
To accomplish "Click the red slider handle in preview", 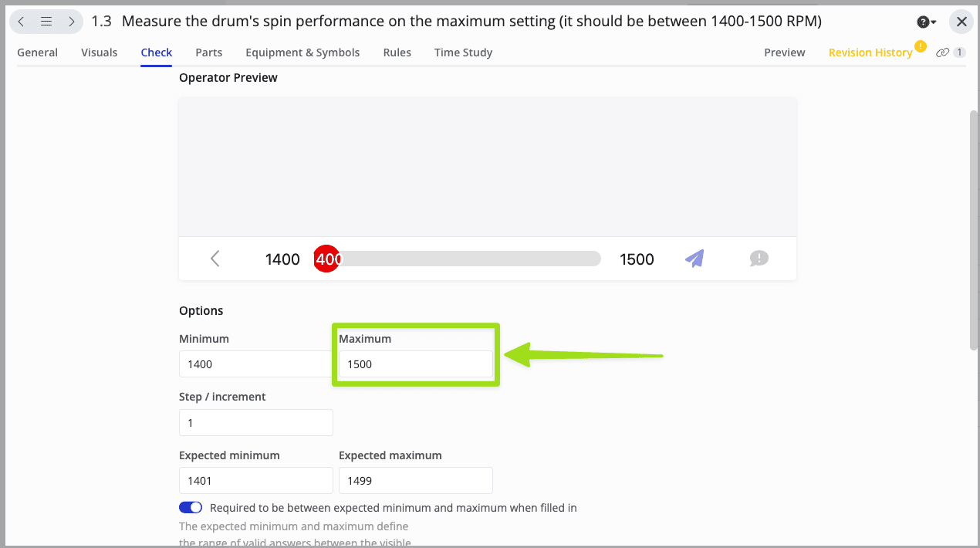I will click(x=327, y=259).
